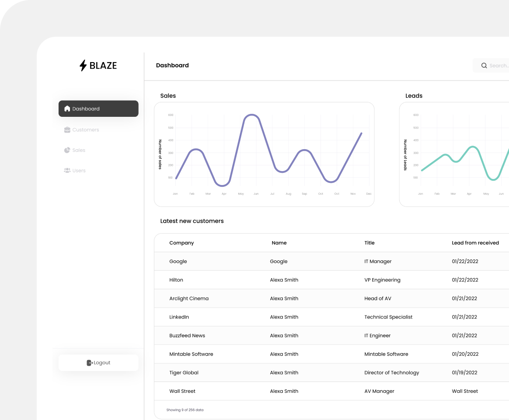This screenshot has height=420, width=509.
Task: Click the magnifying glass in the search bar
Action: point(484,65)
